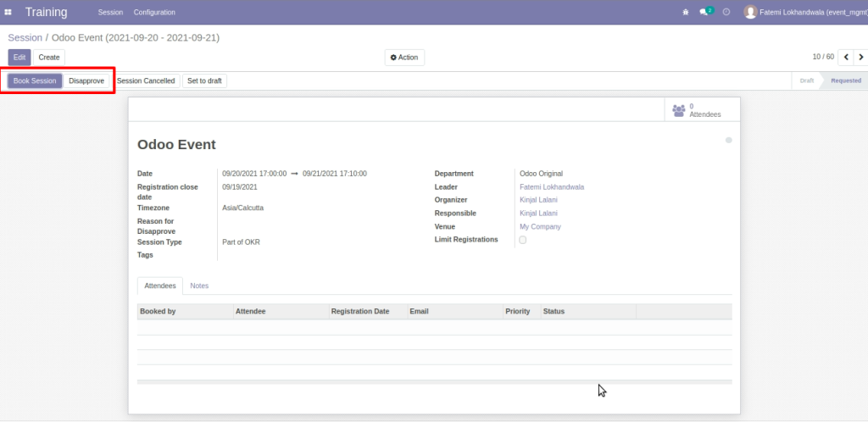The image size is (868, 422).
Task: Click the kanban state grey dot
Action: point(728,141)
